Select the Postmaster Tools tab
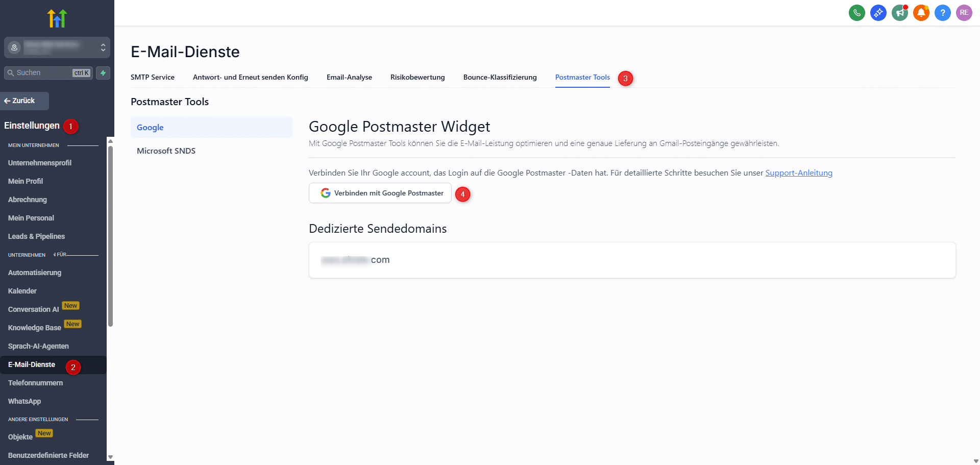 coord(582,77)
